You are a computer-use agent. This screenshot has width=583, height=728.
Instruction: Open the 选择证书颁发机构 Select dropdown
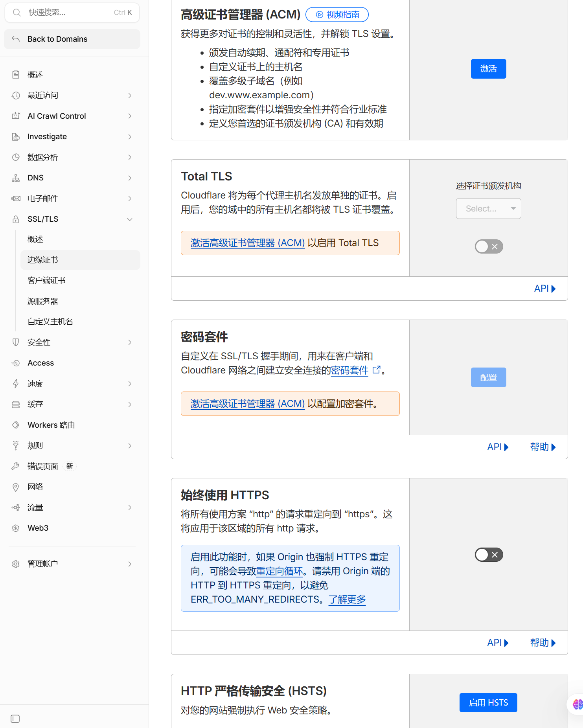point(488,208)
